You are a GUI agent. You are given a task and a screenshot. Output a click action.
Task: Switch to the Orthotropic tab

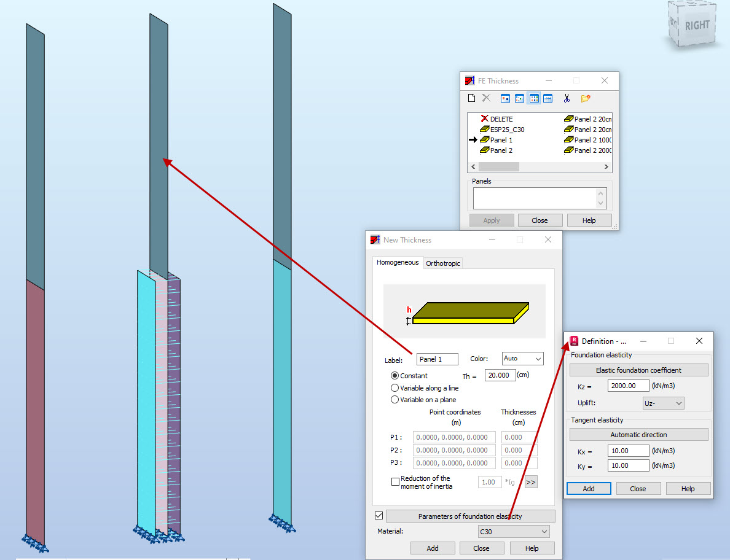tap(443, 263)
